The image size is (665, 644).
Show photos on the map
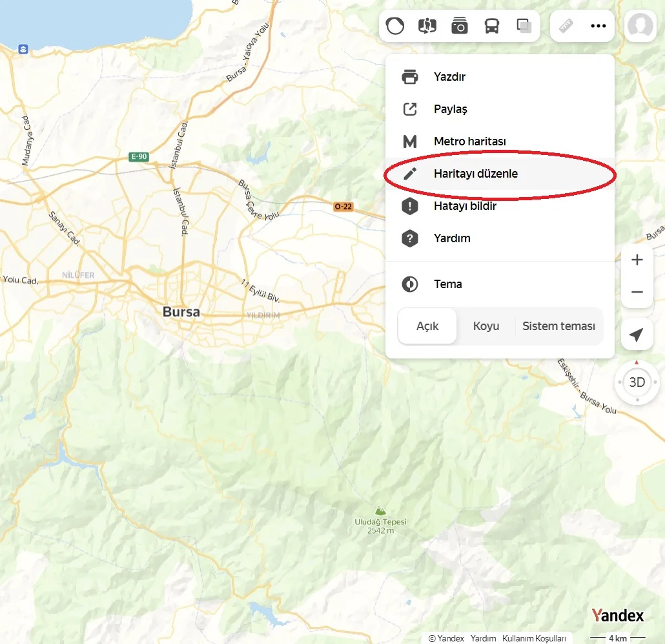point(460,26)
